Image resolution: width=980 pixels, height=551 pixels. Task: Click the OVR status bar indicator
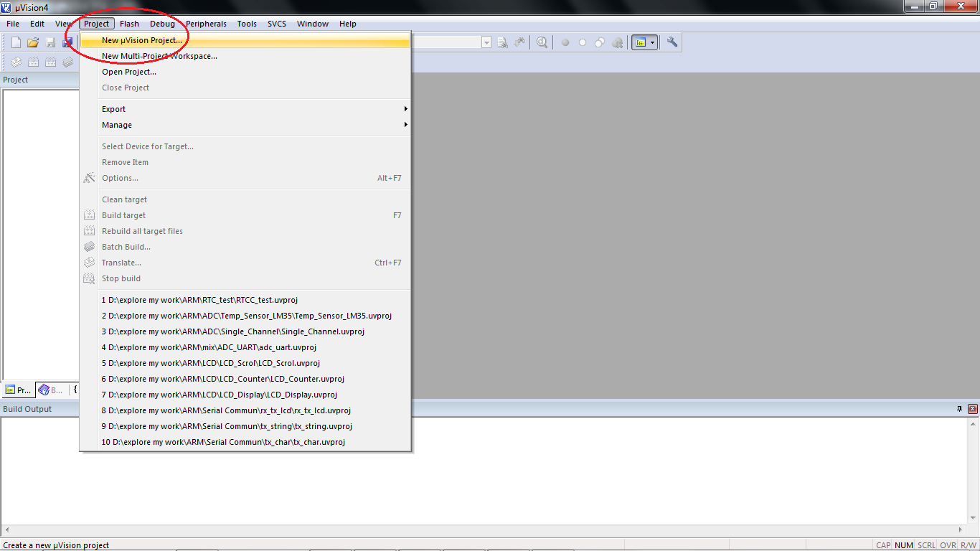pyautogui.click(x=948, y=545)
